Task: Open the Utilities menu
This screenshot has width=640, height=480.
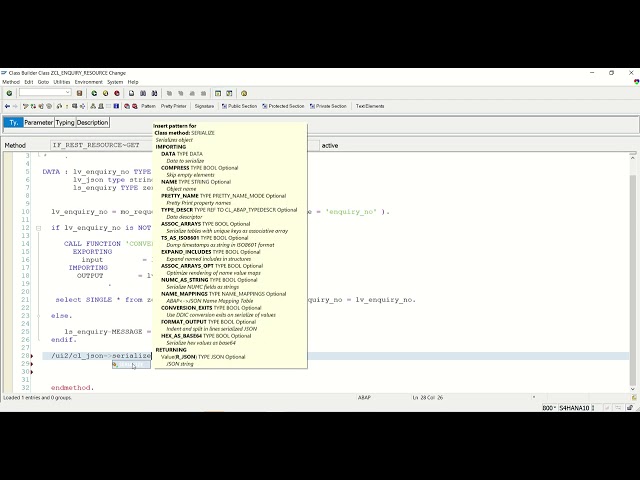Action: [62, 82]
